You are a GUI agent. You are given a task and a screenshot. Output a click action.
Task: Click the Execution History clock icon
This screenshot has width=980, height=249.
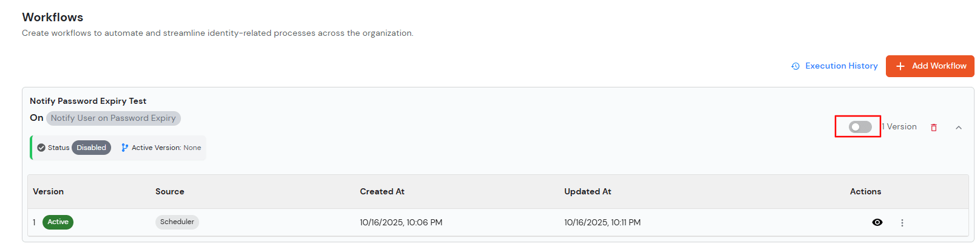795,66
